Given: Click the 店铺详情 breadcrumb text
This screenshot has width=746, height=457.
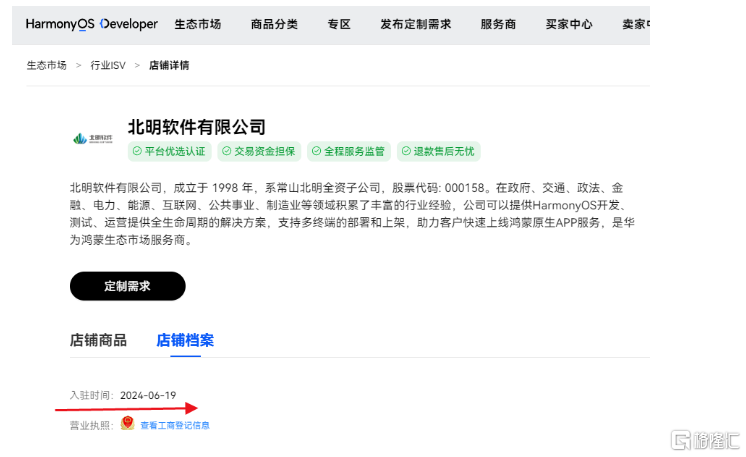Looking at the screenshot, I should tap(169, 65).
